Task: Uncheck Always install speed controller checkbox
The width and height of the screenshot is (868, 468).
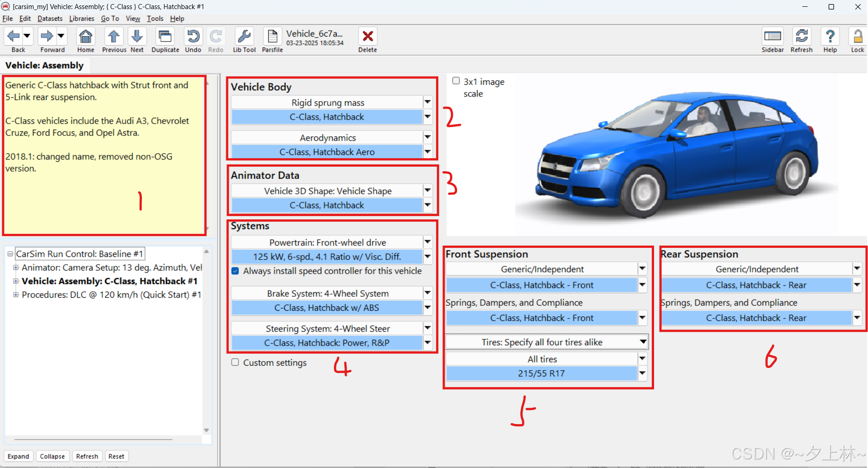Action: click(235, 271)
